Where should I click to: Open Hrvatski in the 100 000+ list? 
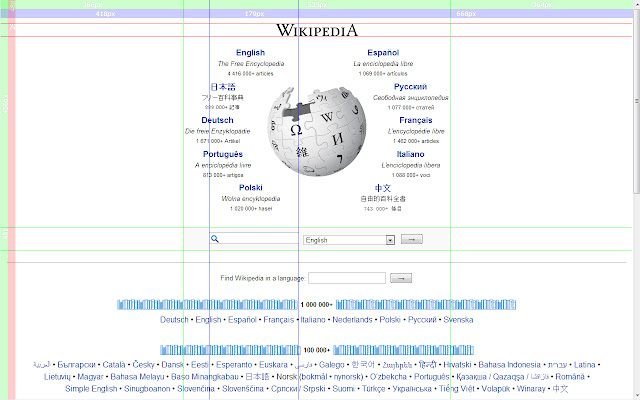[457, 364]
